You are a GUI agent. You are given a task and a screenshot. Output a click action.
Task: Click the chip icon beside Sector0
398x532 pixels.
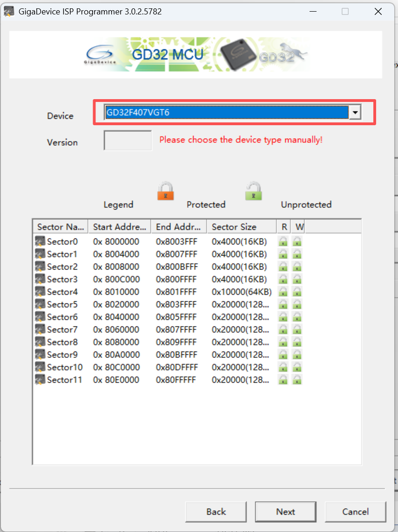41,241
